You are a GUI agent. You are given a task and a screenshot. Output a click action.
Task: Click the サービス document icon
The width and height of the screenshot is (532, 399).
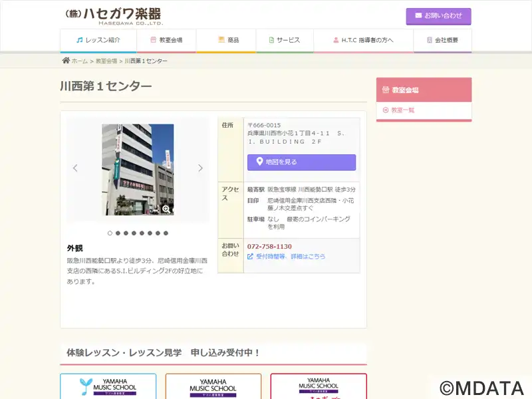tap(271, 40)
